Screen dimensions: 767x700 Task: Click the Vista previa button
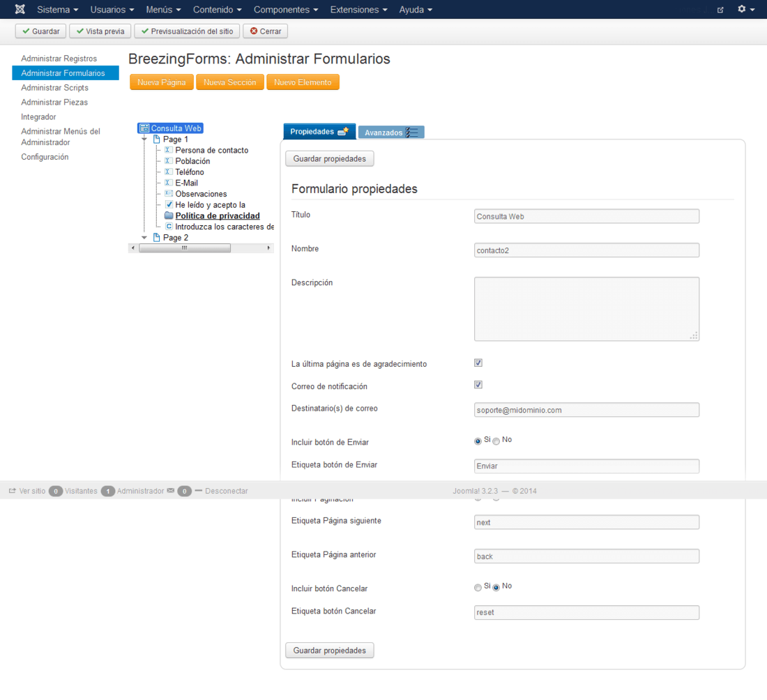click(x=100, y=31)
